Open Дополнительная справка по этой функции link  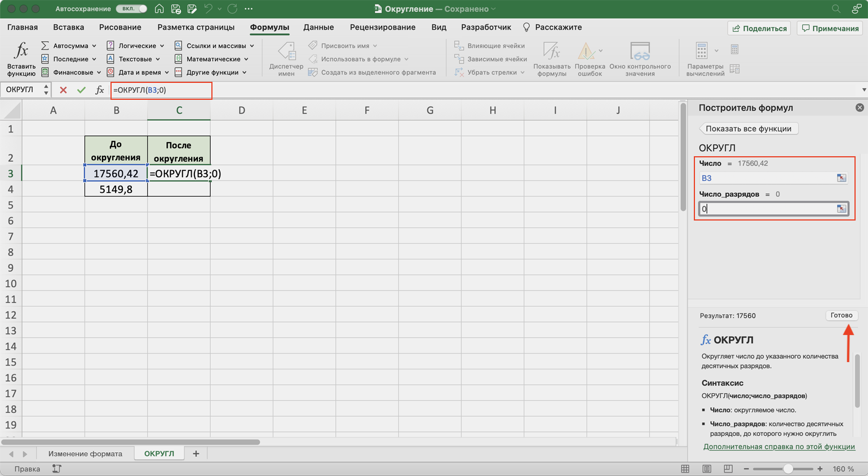pos(778,447)
